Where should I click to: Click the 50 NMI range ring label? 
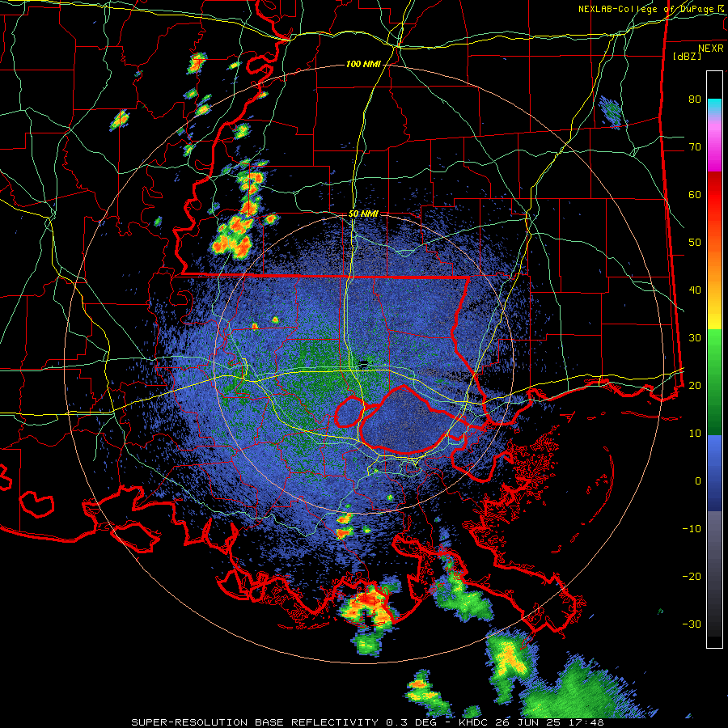363,214
